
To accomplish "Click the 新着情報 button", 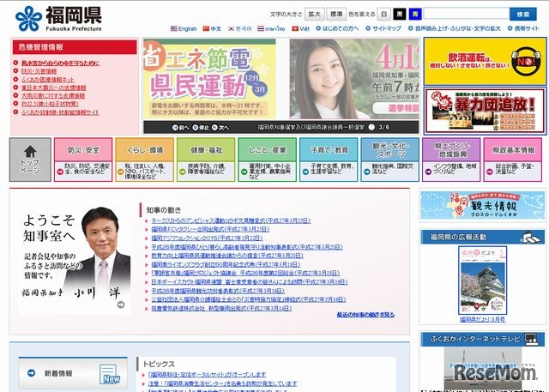I will 73,373.
